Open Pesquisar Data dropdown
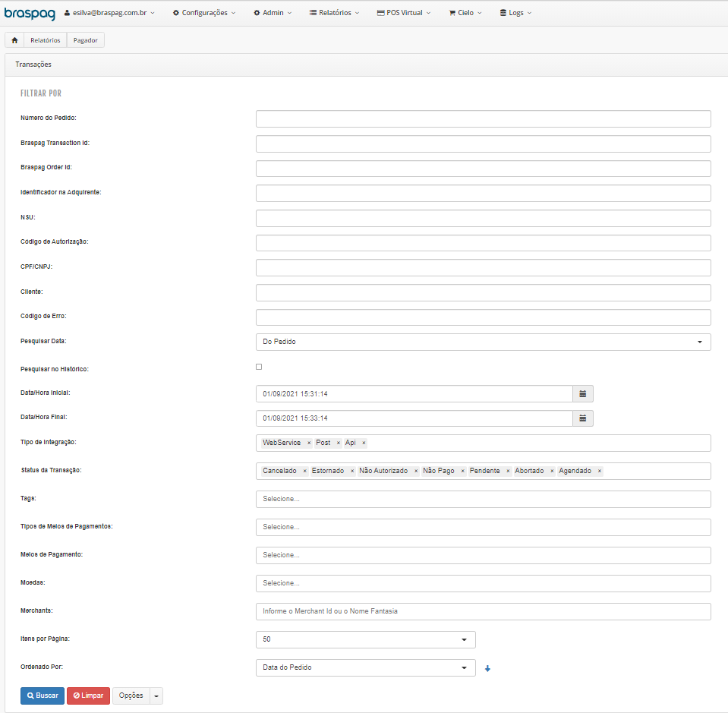The width and height of the screenshot is (728, 713). 483,342
